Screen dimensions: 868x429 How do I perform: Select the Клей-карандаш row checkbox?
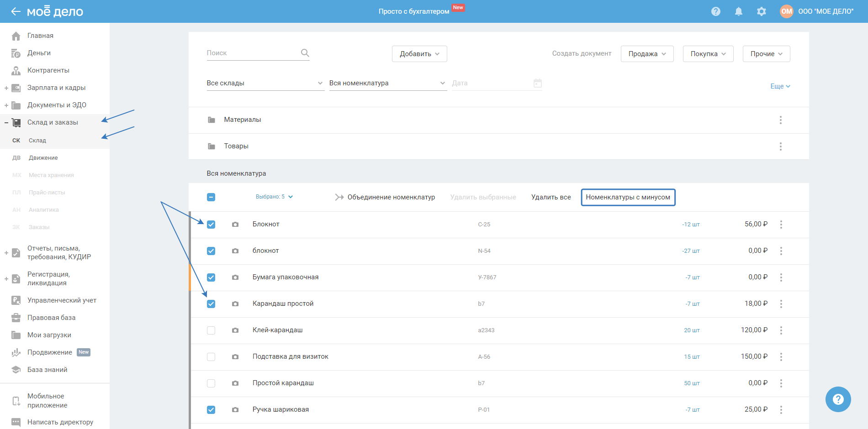(x=211, y=330)
